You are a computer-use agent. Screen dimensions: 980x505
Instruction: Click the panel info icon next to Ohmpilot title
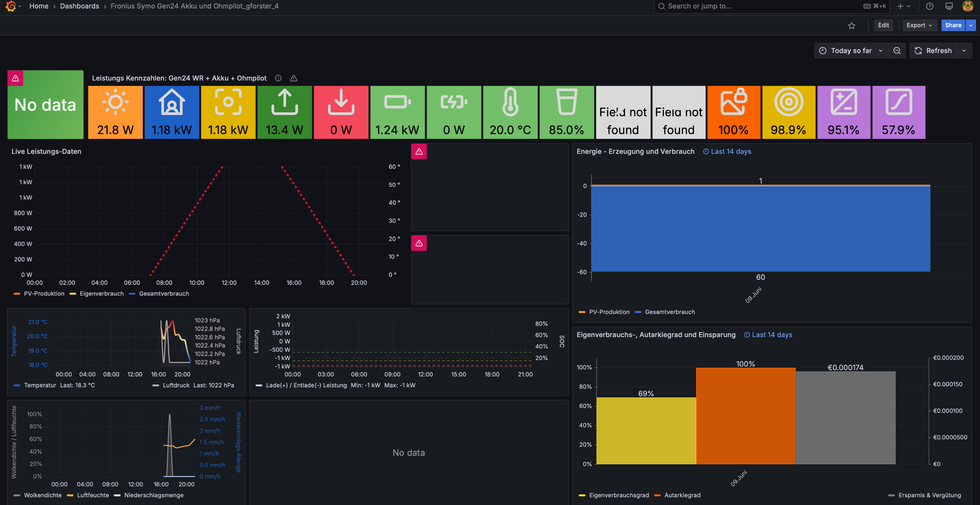(x=278, y=78)
